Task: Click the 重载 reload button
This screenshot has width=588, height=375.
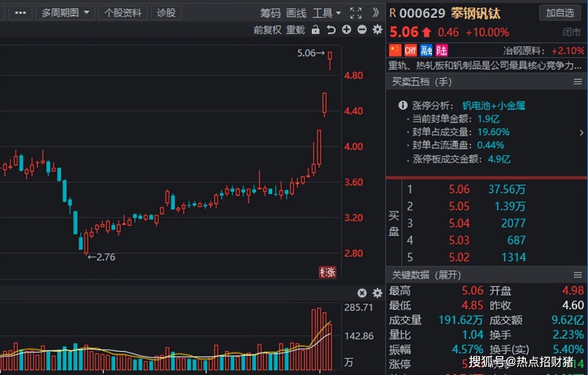Action: 295,30
